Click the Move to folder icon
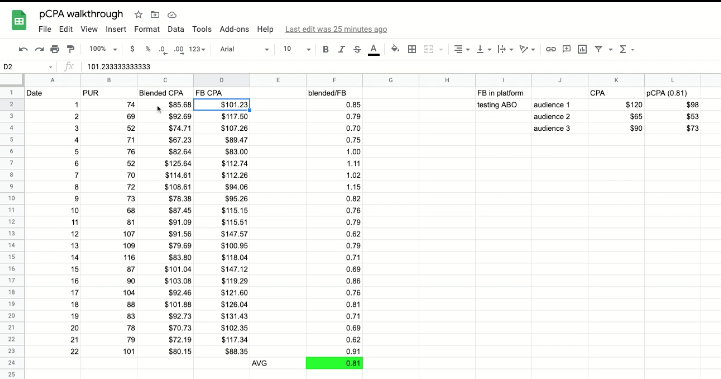721x379 pixels. tap(155, 15)
